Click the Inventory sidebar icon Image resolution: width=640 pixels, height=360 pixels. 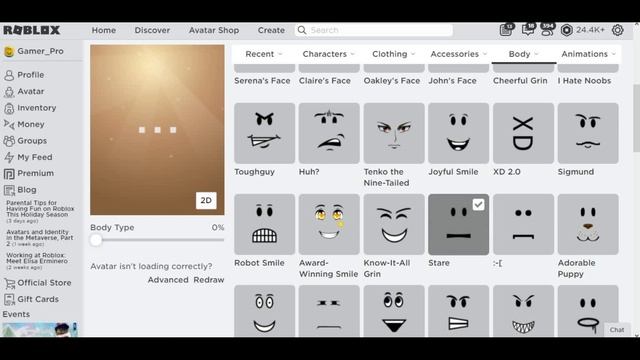pyautogui.click(x=9, y=108)
